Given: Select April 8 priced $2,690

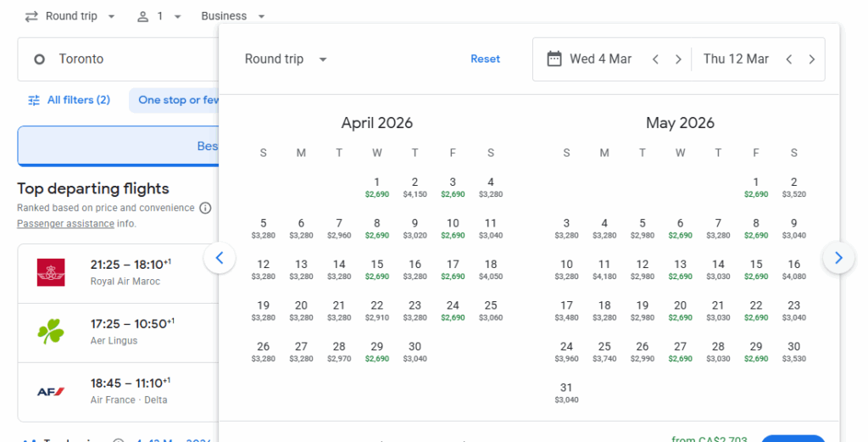Looking at the screenshot, I should click(x=377, y=229).
